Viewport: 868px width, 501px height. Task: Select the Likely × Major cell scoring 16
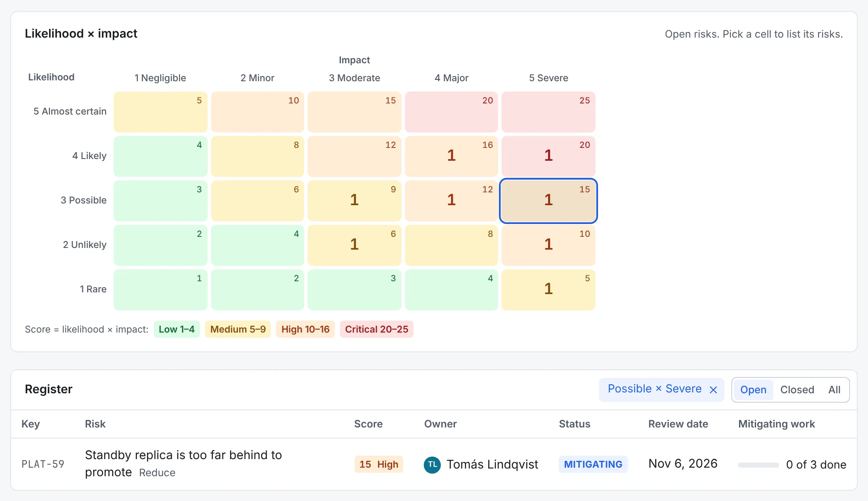pos(452,156)
